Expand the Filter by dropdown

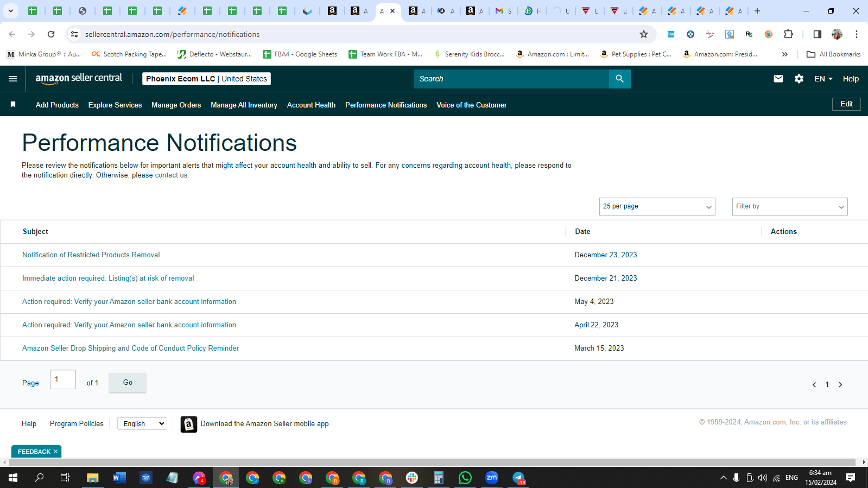[x=790, y=206]
